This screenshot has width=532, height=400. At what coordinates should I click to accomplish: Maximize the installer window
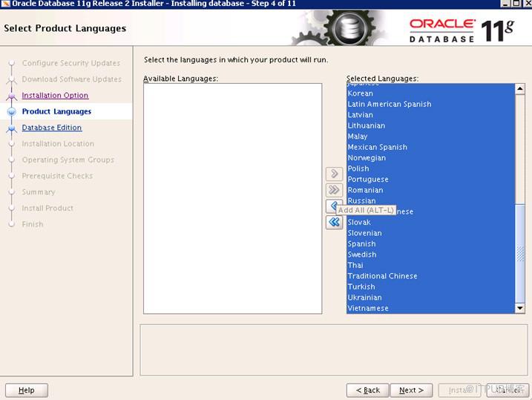(x=516, y=4)
